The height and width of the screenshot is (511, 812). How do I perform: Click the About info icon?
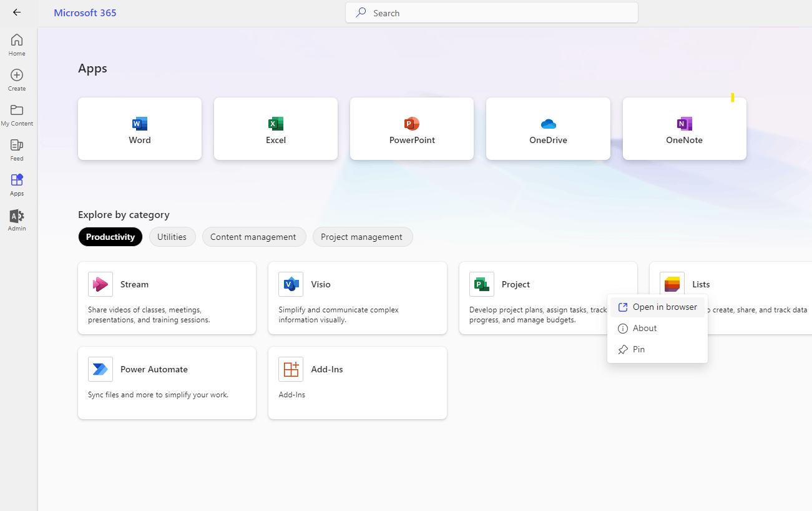(x=622, y=329)
